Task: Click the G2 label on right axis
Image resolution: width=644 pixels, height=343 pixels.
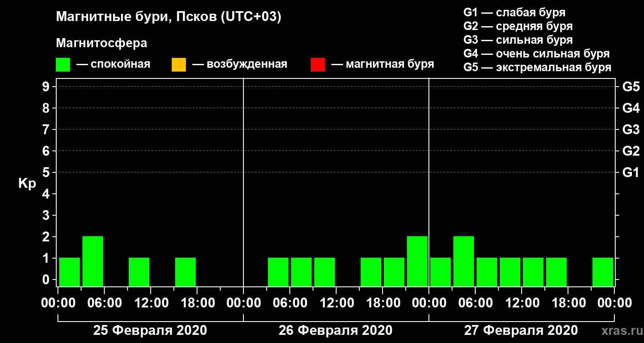Action: tap(631, 151)
